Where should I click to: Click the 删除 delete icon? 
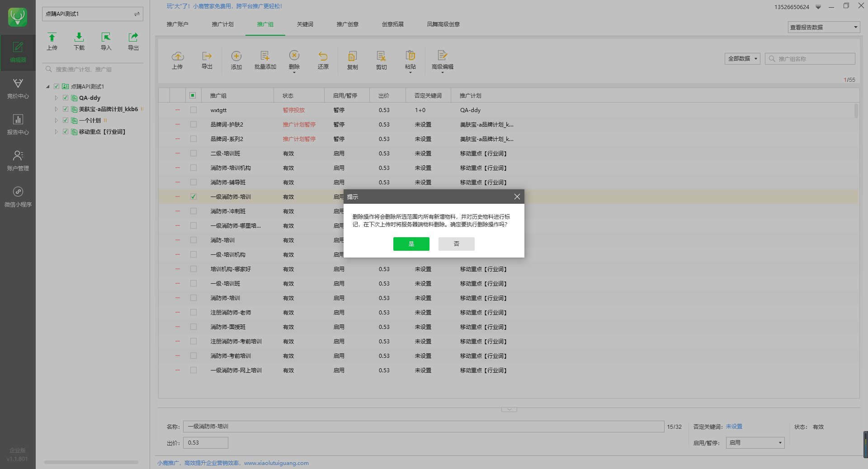click(x=294, y=56)
